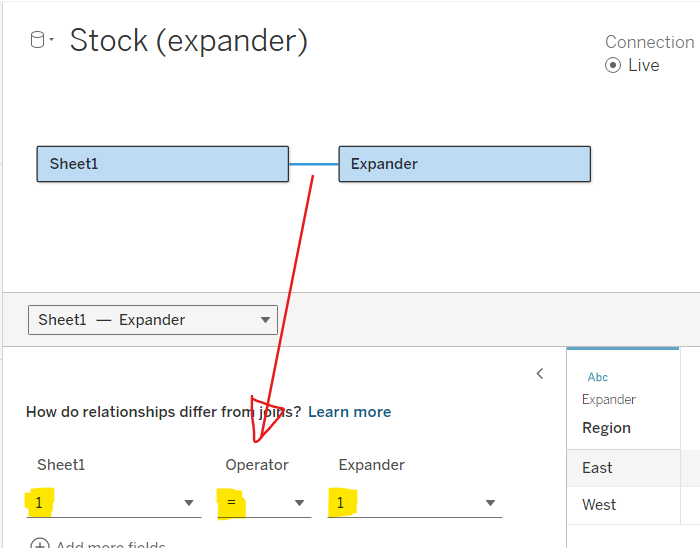Viewport: 700px width, 548px height.
Task: Open the Sheet1 — Expander relationship dropdown
Action: 152,320
